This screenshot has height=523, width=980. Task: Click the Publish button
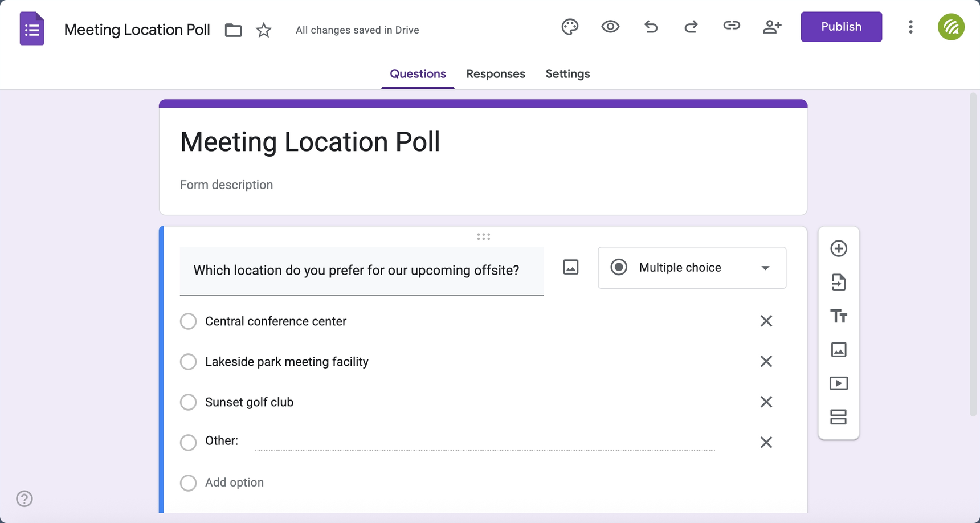tap(841, 27)
